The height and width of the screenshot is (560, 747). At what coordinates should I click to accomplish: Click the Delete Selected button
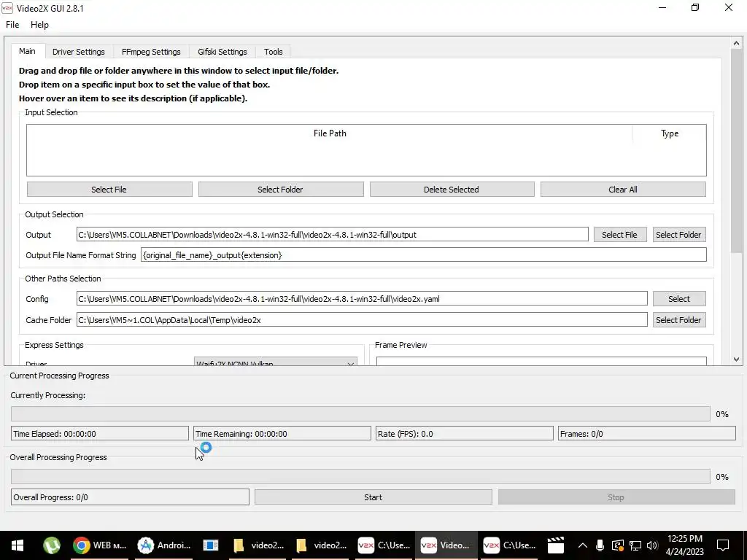tap(452, 190)
